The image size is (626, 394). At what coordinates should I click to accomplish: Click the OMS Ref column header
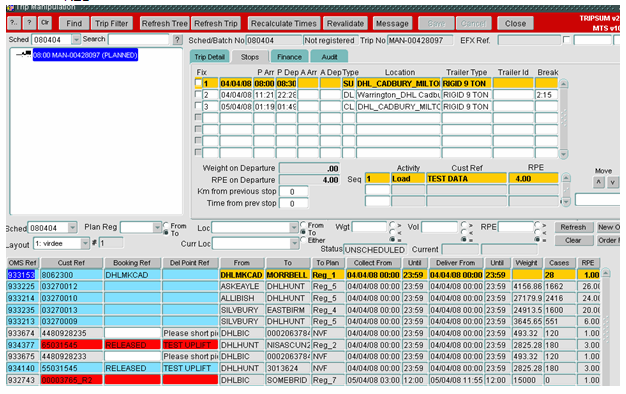click(22, 263)
